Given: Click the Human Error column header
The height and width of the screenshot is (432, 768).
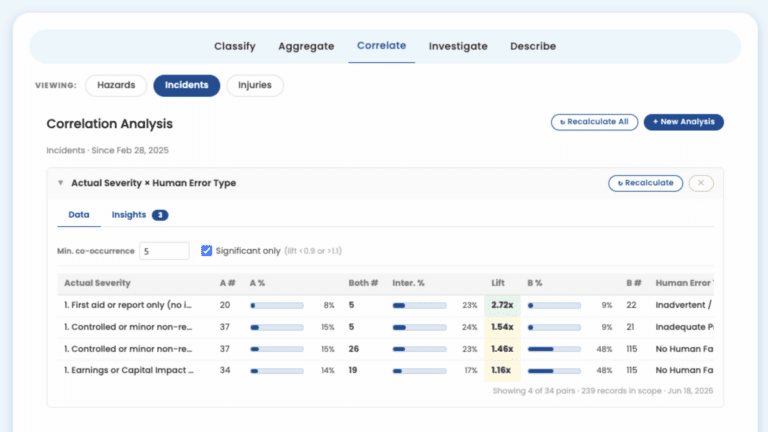Looking at the screenshot, I should tap(684, 283).
